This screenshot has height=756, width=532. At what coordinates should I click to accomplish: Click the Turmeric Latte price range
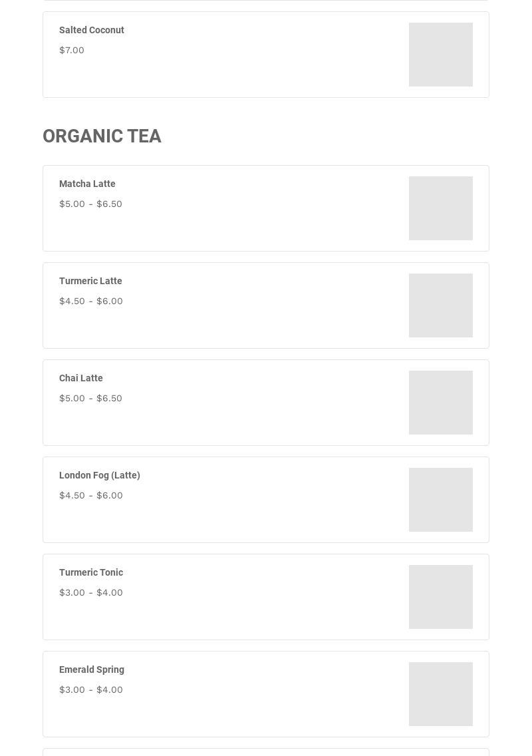[90, 301]
